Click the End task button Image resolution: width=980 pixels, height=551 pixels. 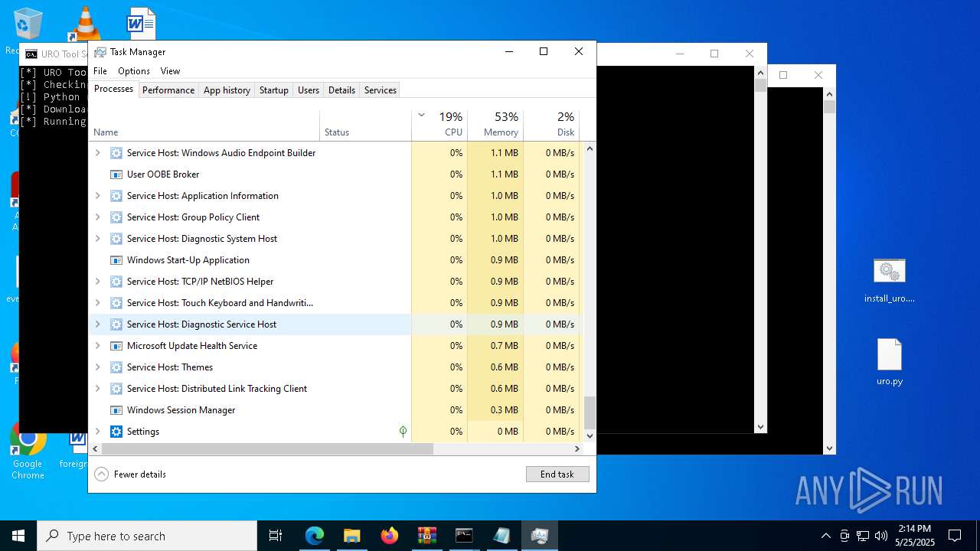pyautogui.click(x=557, y=474)
